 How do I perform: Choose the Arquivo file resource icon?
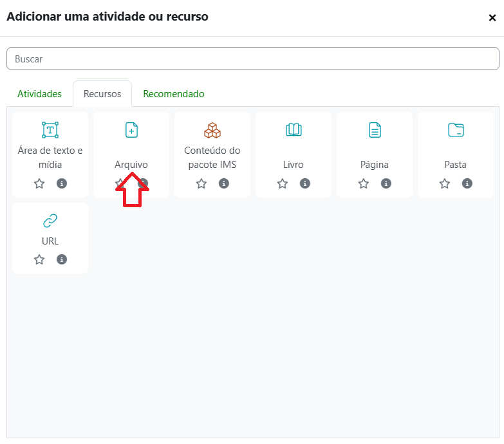[131, 130]
